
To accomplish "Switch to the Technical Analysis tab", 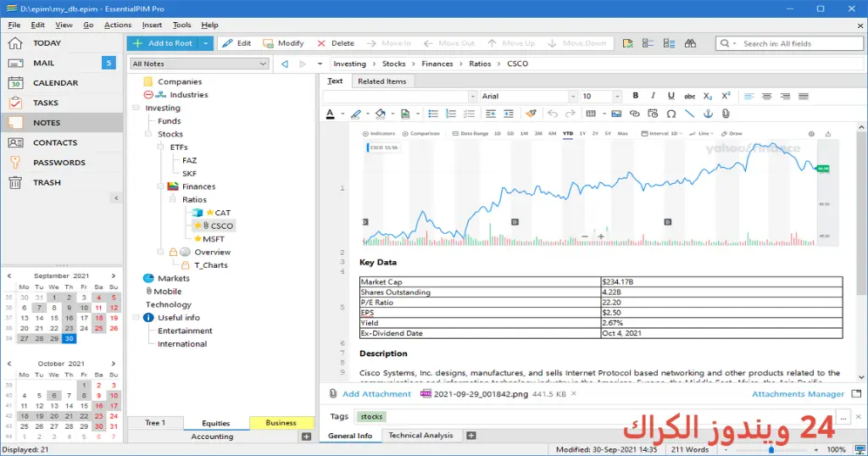I will tap(420, 436).
